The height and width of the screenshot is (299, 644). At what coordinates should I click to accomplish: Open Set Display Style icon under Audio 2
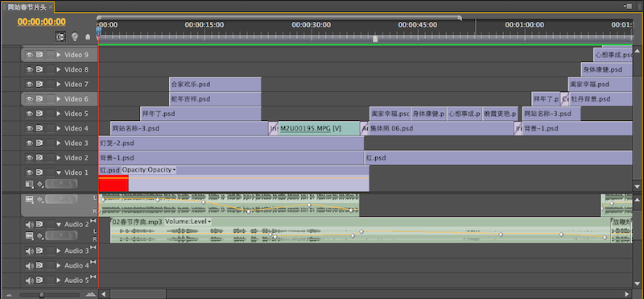[x=29, y=235]
